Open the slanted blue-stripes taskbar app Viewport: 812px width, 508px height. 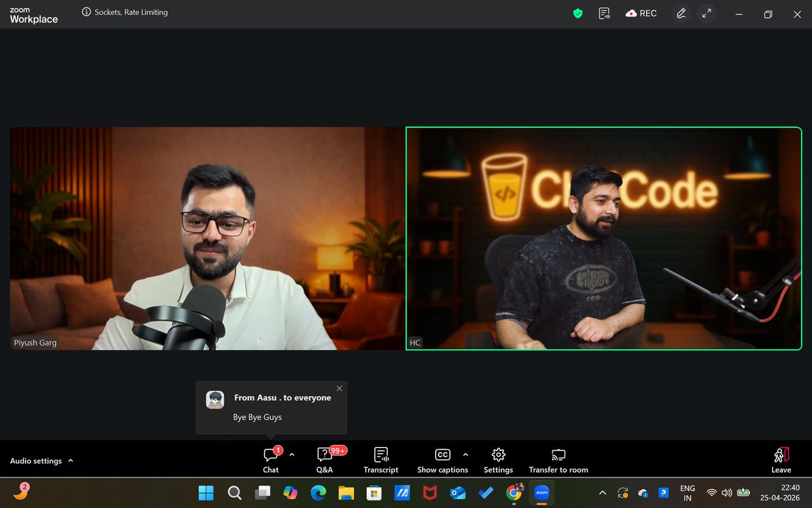[402, 492]
